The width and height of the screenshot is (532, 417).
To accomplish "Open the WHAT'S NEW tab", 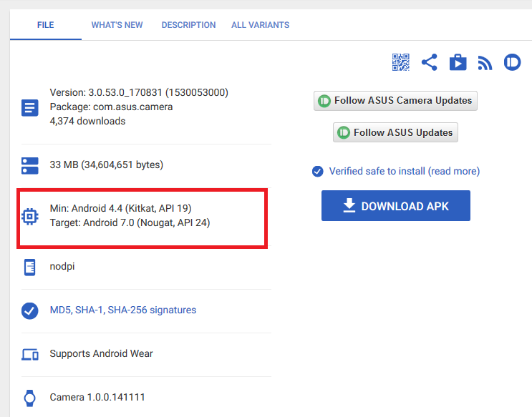I will pyautogui.click(x=117, y=25).
